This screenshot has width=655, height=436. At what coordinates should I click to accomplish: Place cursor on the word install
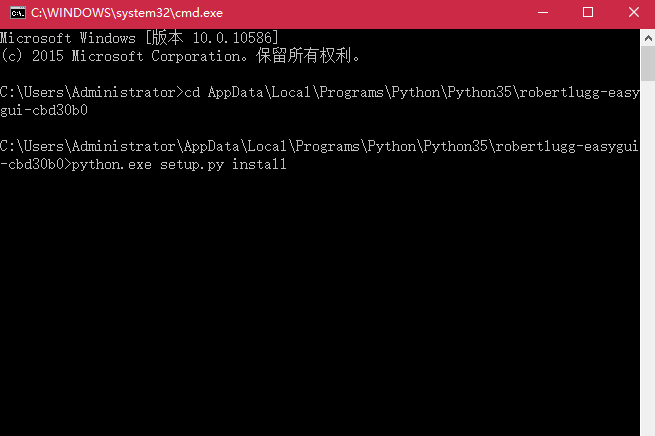click(258, 164)
